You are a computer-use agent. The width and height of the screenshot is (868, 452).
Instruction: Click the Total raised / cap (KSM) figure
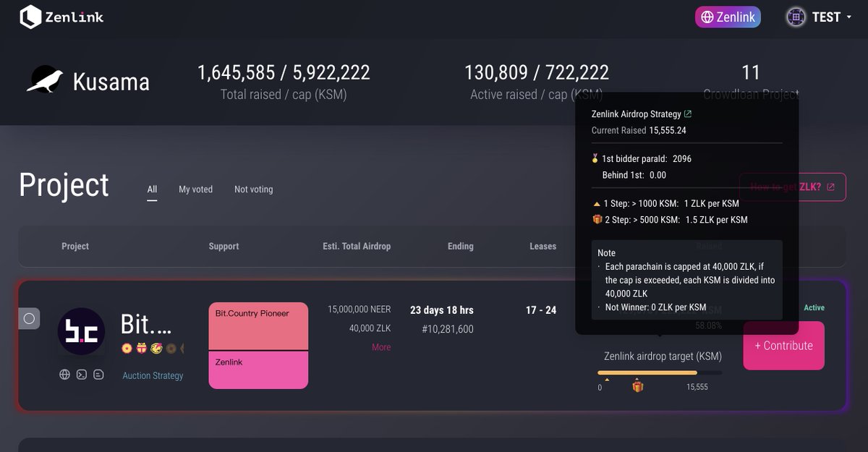click(x=284, y=73)
